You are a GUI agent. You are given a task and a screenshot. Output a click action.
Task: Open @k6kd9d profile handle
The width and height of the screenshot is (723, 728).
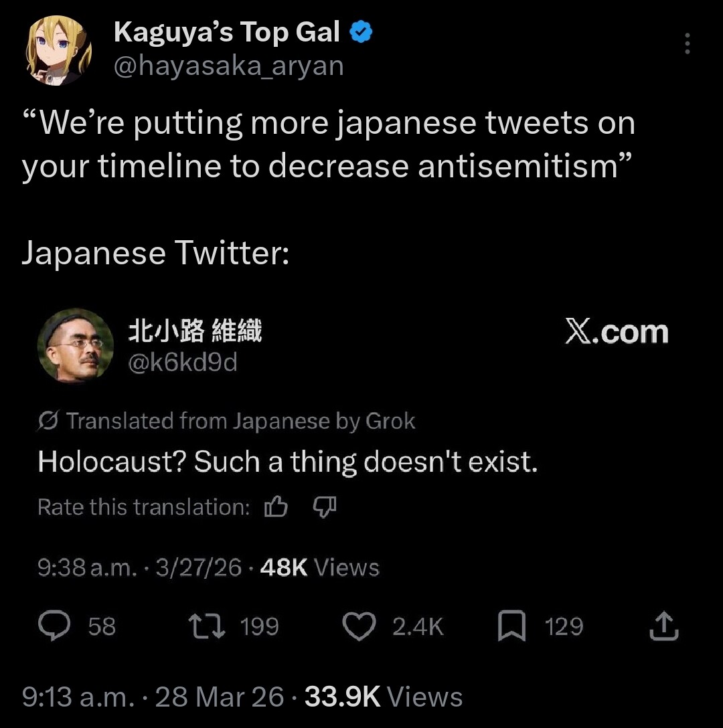182,363
